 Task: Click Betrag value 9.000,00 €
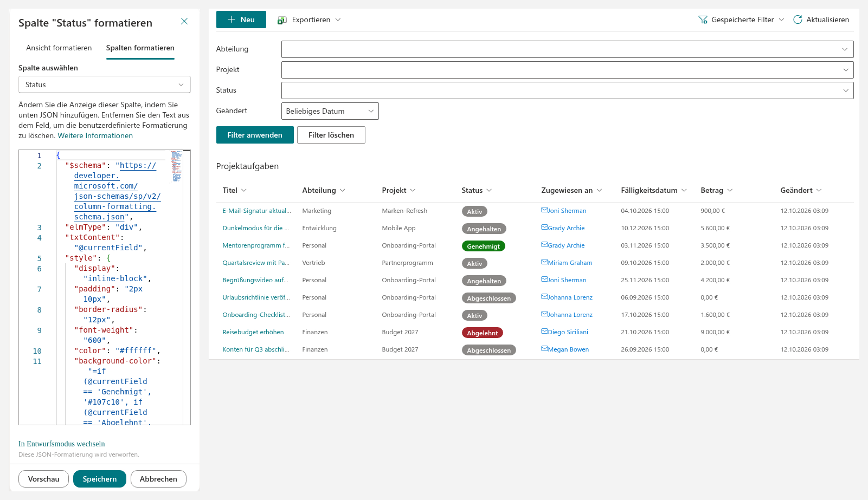(715, 332)
